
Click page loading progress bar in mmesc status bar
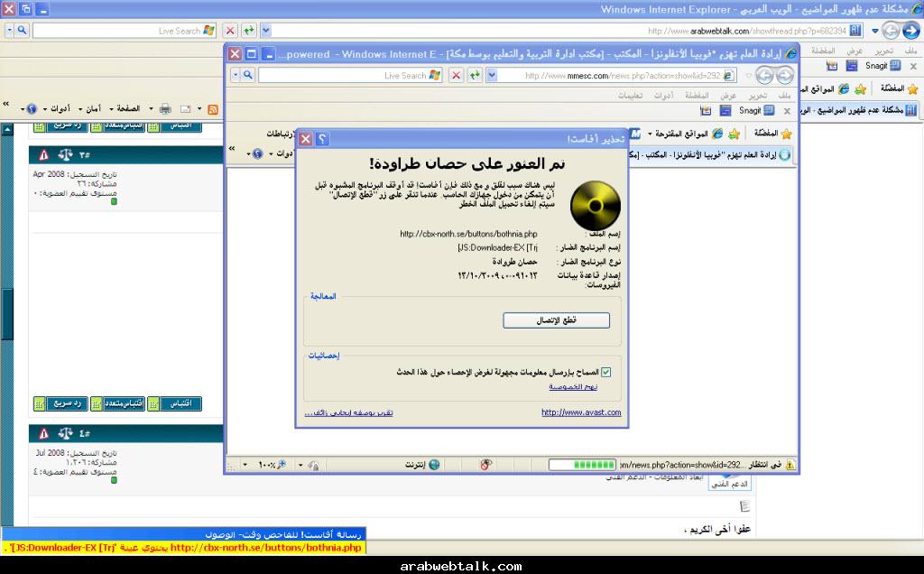[x=582, y=465]
